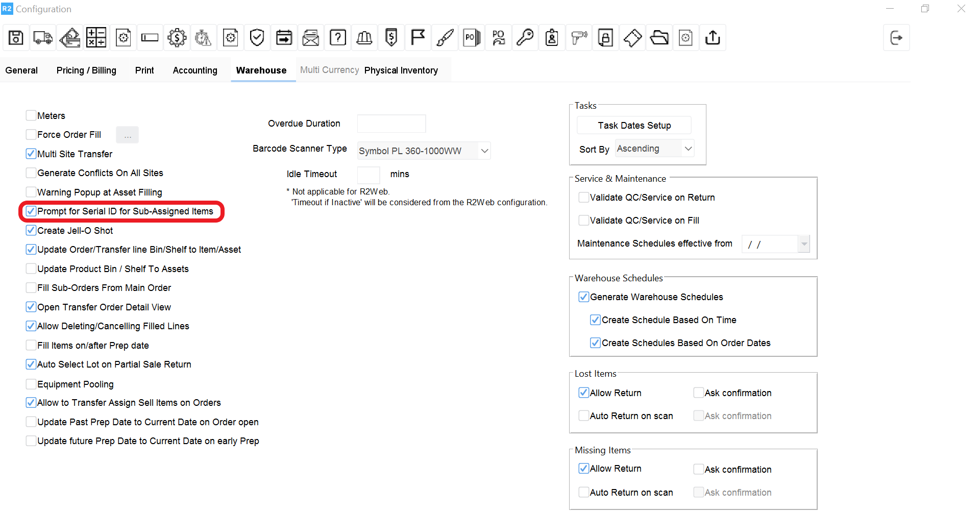Viewport: 980px width, 512px height.
Task: Disable Generate Warehouse Schedules checkbox
Action: [583, 297]
